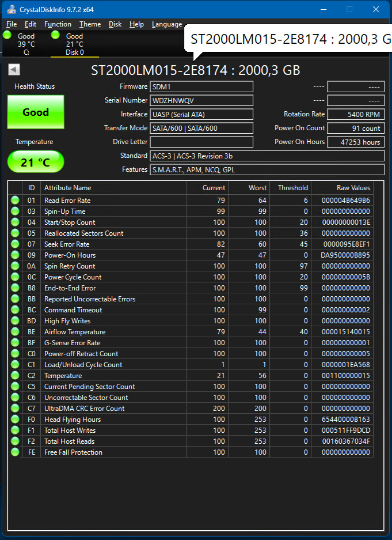The width and height of the screenshot is (392, 540).
Task: Click status dot for Read Error Rate
Action: tap(15, 200)
